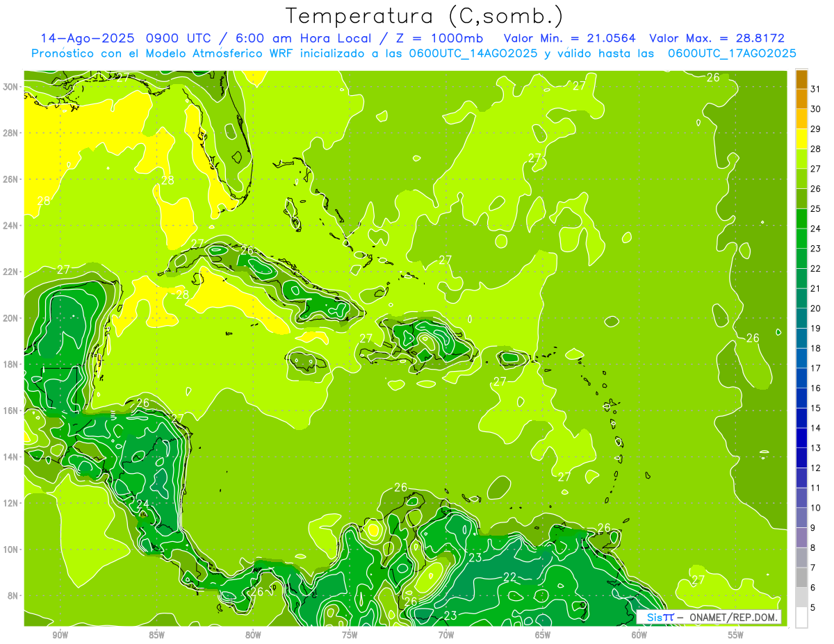This screenshot has width=834, height=644.
Task: Click the "85W" longitude label
Action: click(156, 635)
